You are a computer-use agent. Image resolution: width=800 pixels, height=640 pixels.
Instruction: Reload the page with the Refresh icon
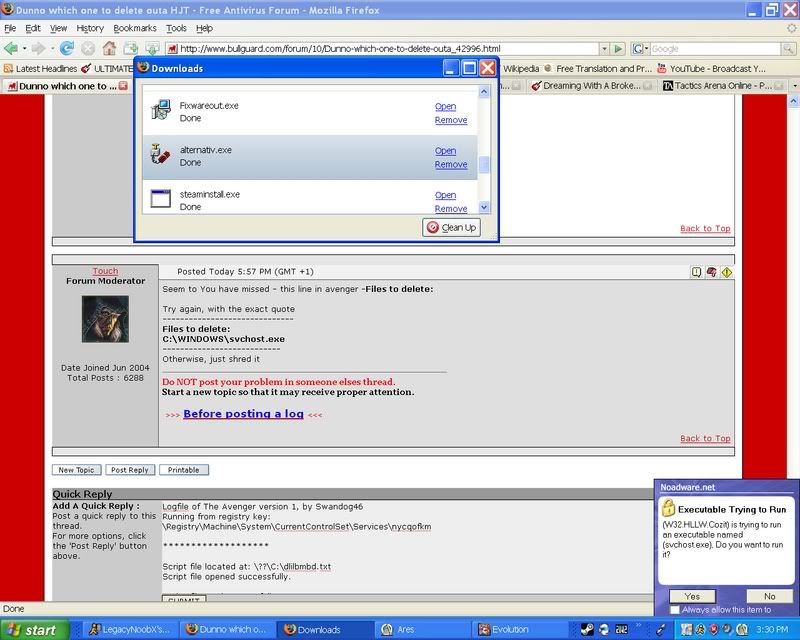66,48
